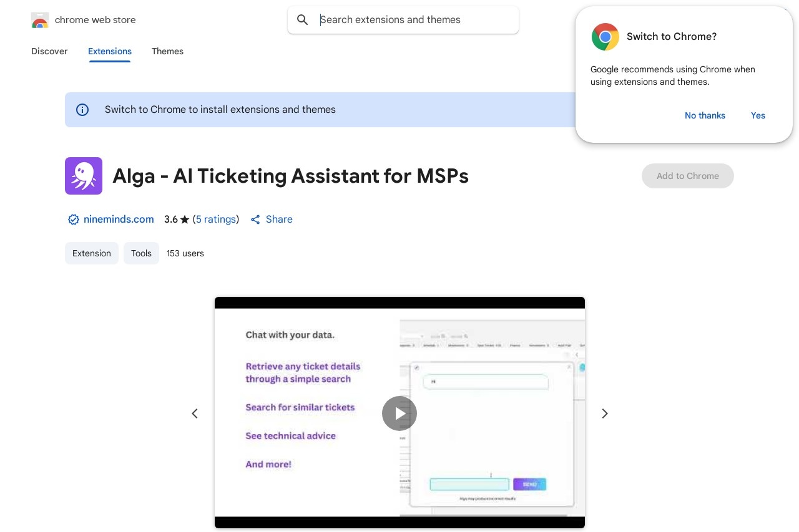Click the Alga purple octopus extension icon

[x=84, y=176]
